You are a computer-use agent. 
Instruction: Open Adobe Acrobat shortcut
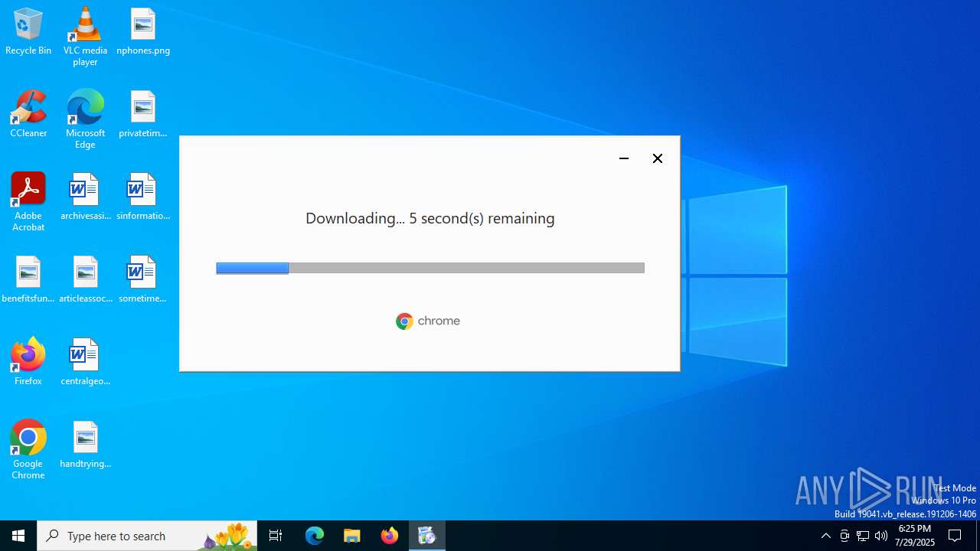point(28,201)
